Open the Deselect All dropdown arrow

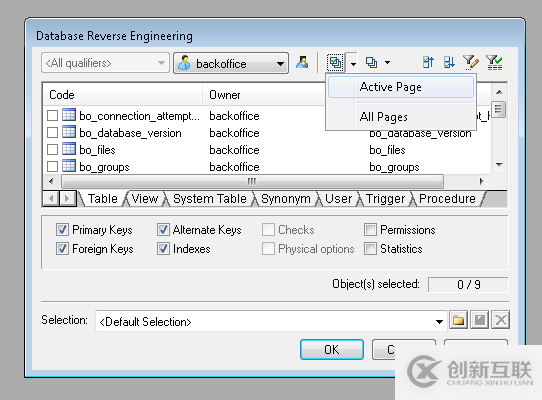[x=387, y=63]
